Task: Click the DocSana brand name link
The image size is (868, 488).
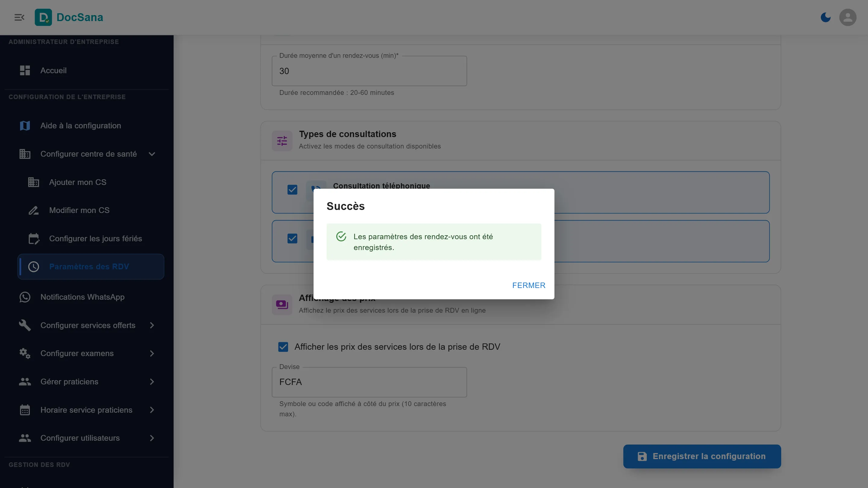Action: coord(80,17)
